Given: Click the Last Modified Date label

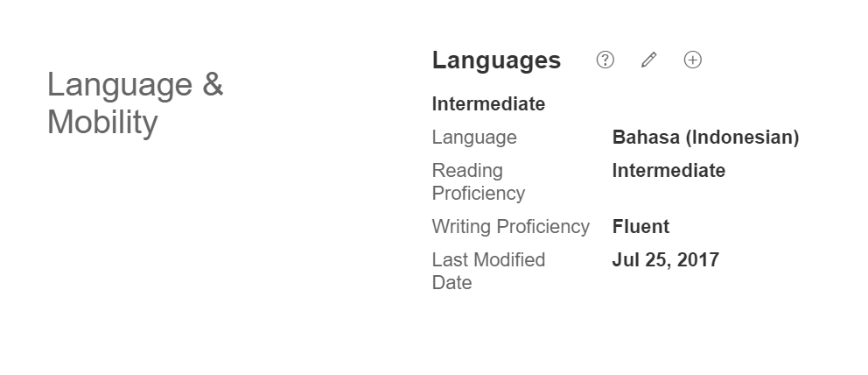Looking at the screenshot, I should pos(488,271).
